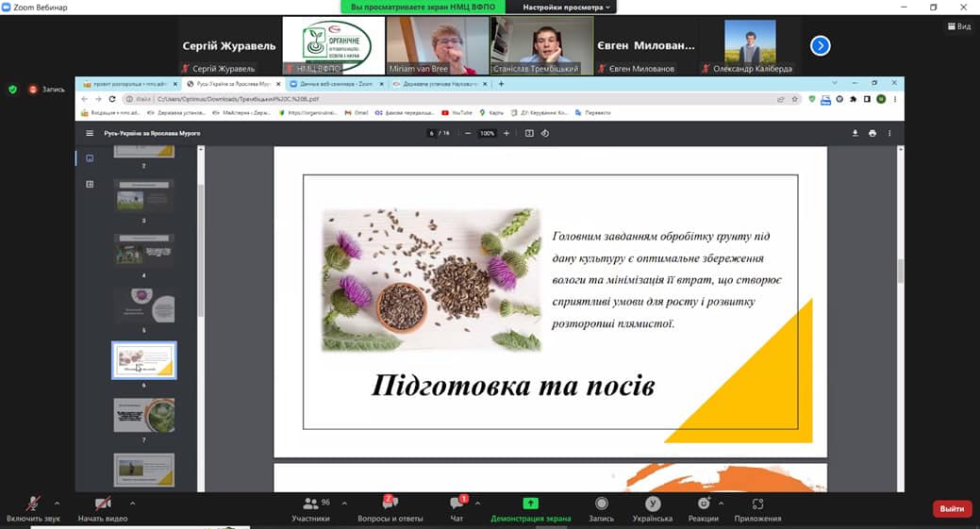Click the Вид view button
Viewport: 980px width, 529px height.
tap(959, 26)
